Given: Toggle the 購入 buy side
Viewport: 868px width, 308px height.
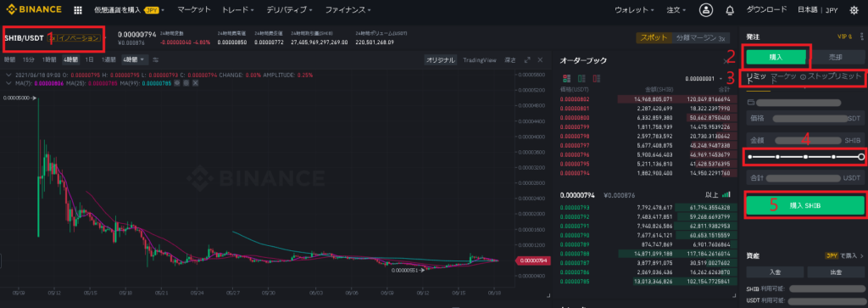Looking at the screenshot, I should [776, 57].
